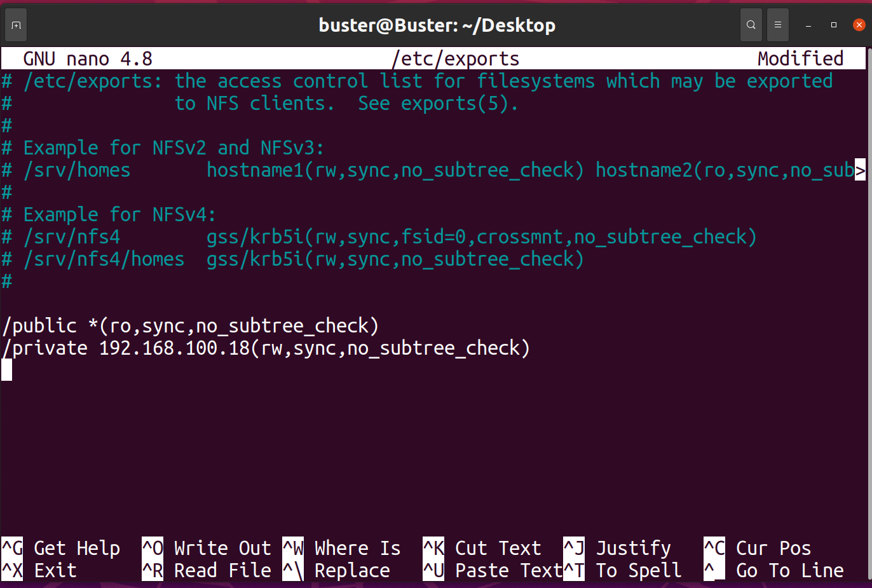The width and height of the screenshot is (872, 588).
Task: Click the ^U Paste Text shortcut
Action: pyautogui.click(x=493, y=571)
